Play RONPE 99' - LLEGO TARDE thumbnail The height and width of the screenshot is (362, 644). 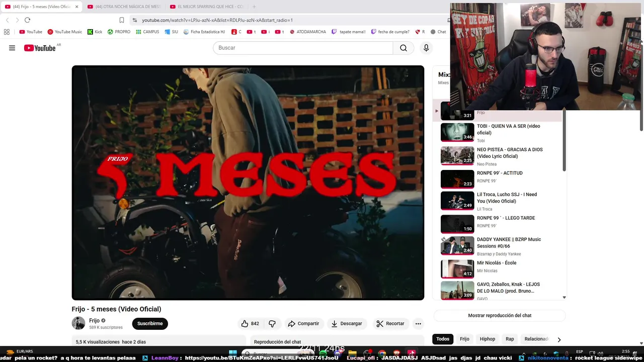click(457, 224)
